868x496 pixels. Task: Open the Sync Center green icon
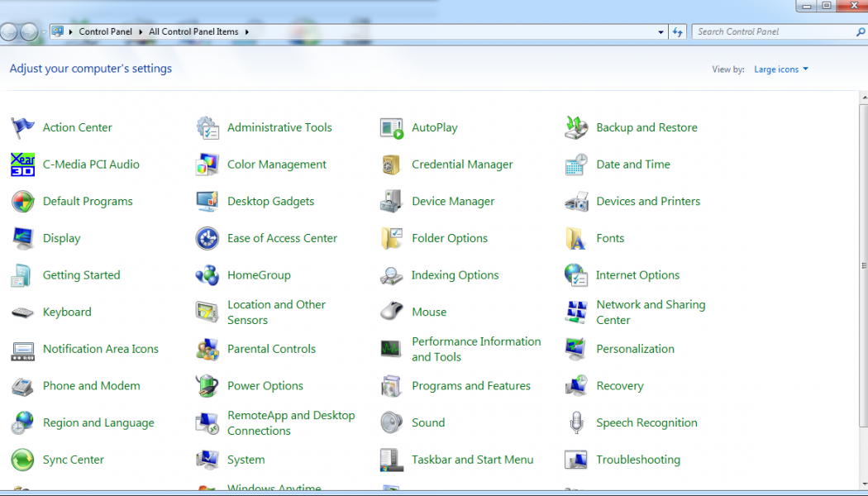(22, 460)
